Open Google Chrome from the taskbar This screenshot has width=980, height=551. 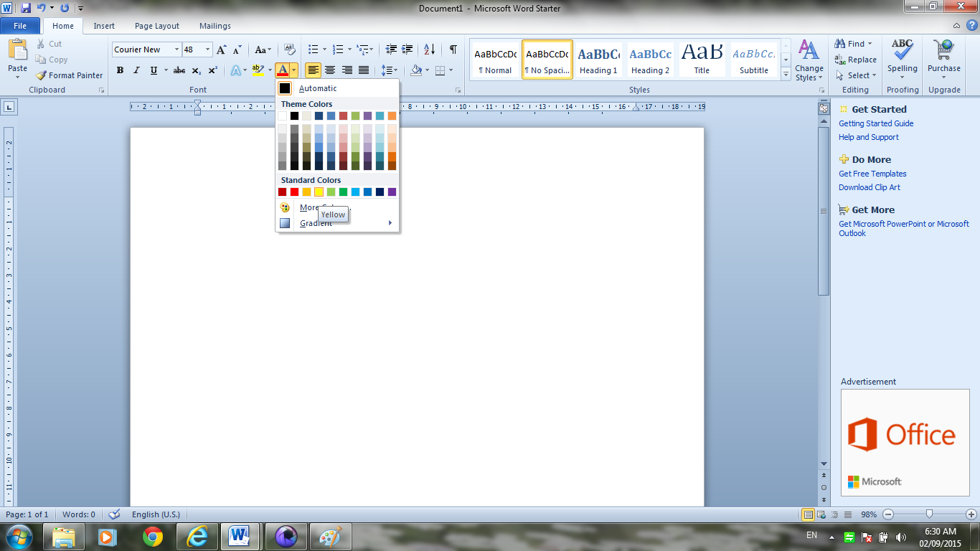152,537
